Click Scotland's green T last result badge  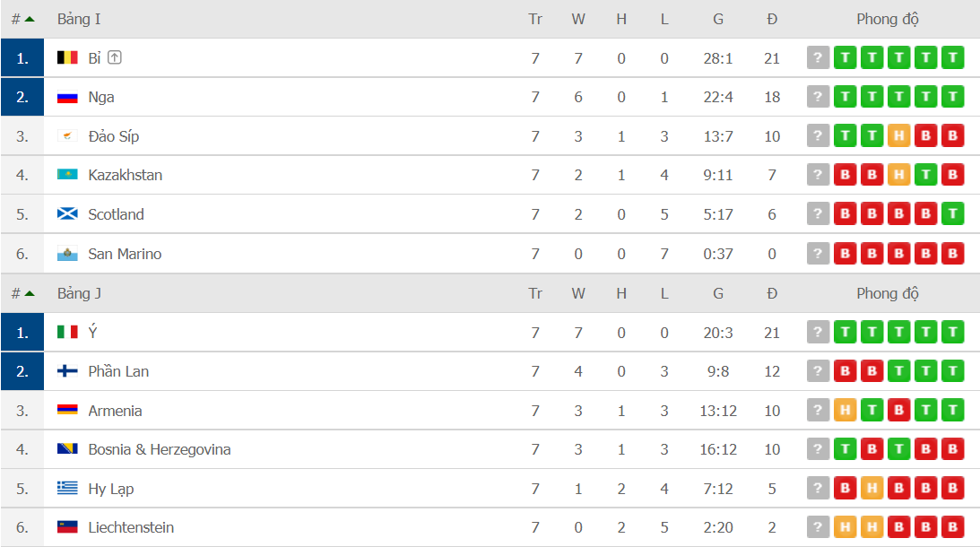tap(952, 213)
